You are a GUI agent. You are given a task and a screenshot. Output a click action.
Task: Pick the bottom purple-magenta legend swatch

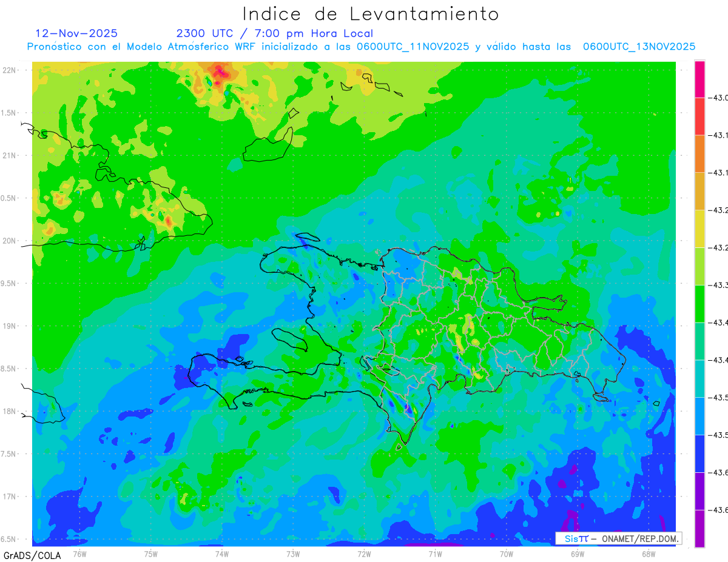pos(699,528)
